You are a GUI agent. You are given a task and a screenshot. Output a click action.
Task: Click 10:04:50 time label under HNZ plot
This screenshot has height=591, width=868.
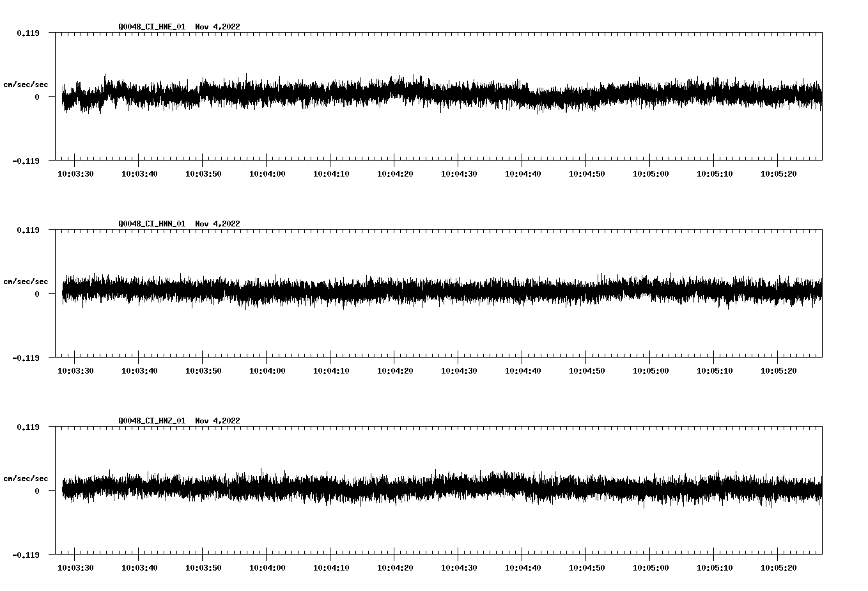pos(587,568)
